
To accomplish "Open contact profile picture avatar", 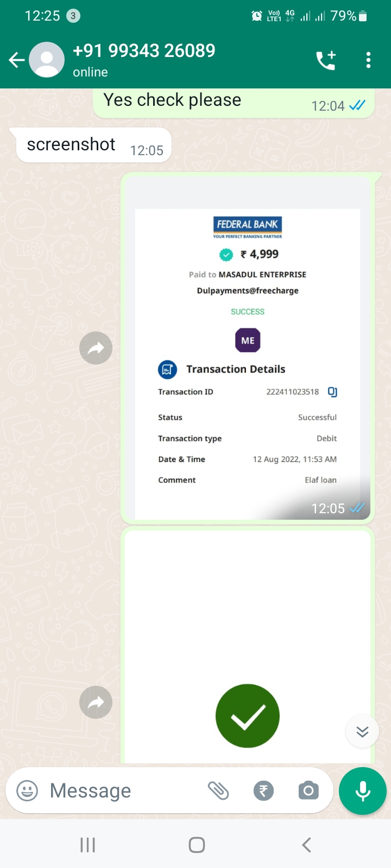I will click(x=47, y=60).
